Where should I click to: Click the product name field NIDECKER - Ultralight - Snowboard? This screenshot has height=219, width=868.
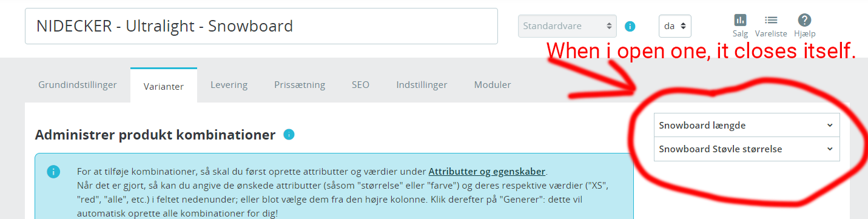tap(261, 26)
